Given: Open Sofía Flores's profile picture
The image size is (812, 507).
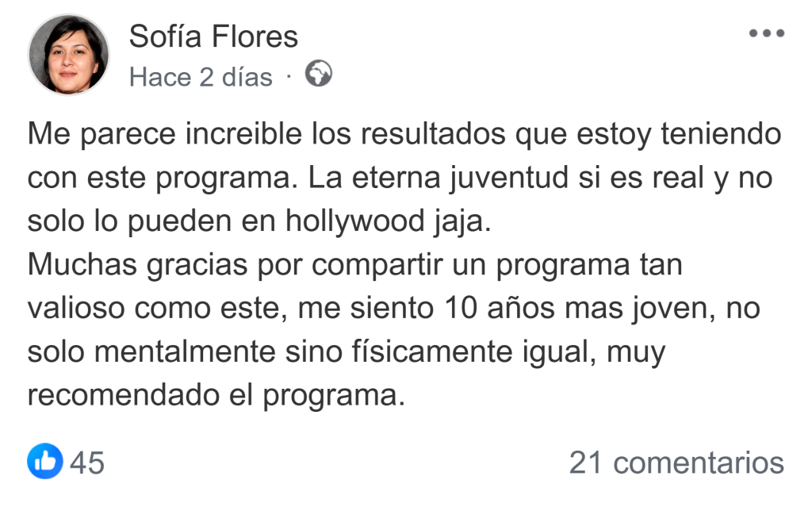Looking at the screenshot, I should pyautogui.click(x=69, y=54).
